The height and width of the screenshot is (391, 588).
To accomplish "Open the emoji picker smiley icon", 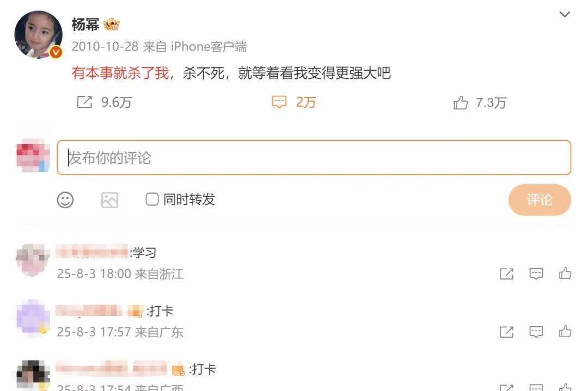I will (65, 200).
